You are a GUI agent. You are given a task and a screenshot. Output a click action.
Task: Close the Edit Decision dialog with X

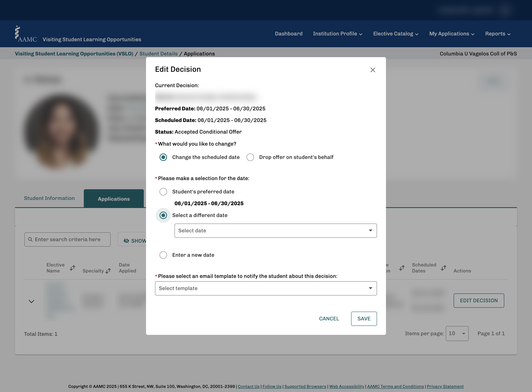pos(373,70)
